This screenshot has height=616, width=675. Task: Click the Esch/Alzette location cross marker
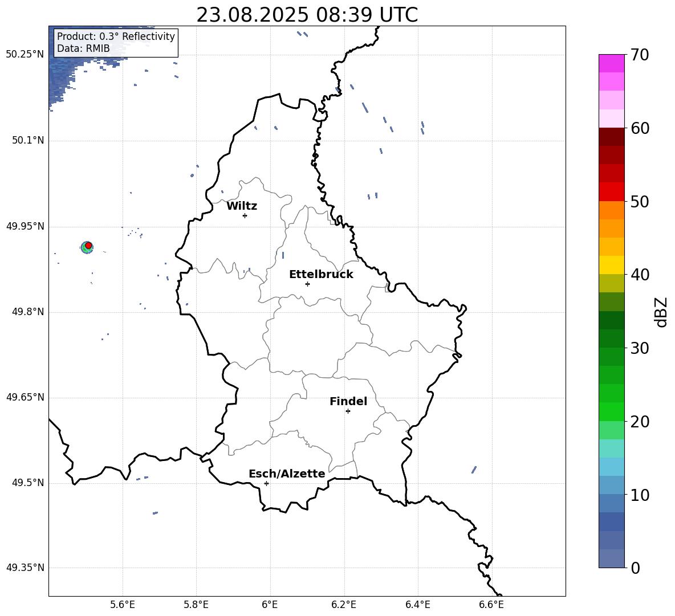(266, 483)
